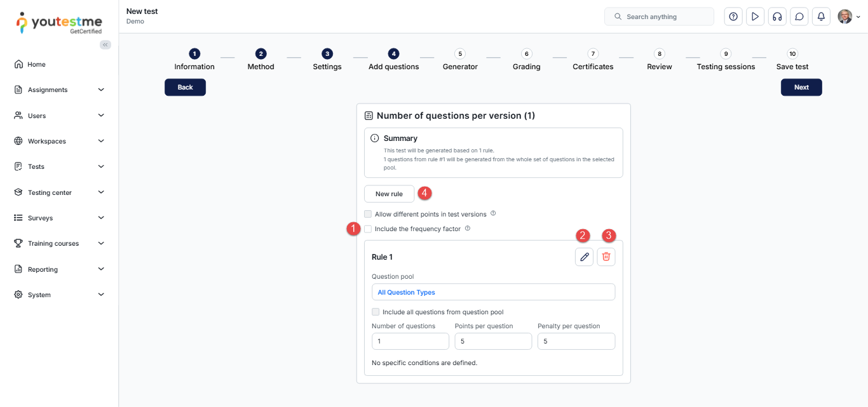
Task: Expand the Testing center menu
Action: tap(58, 192)
